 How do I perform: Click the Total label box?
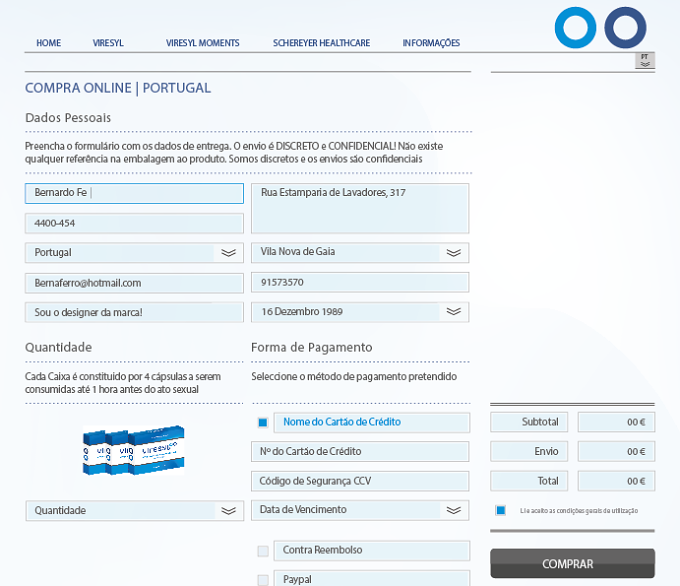coord(529,481)
